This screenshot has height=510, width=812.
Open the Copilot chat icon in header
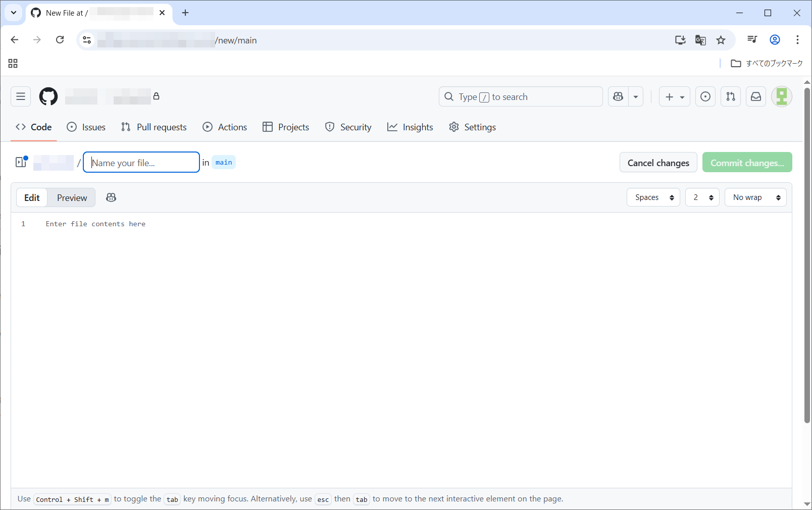point(618,96)
